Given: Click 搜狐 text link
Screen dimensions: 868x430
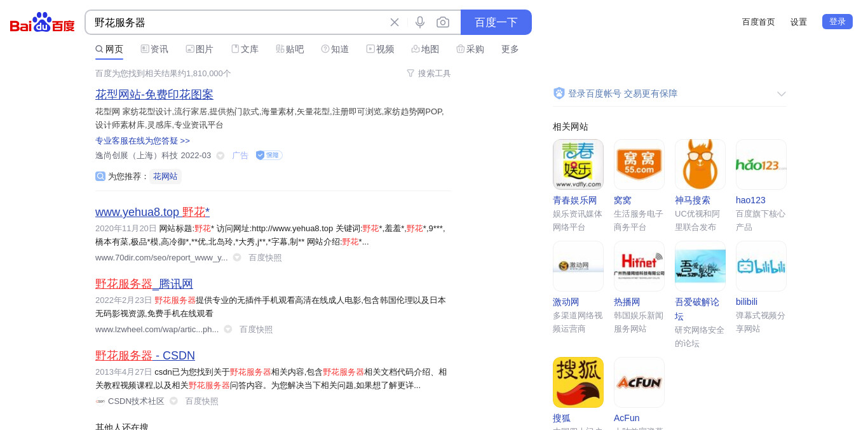Looking at the screenshot, I should point(562,418).
